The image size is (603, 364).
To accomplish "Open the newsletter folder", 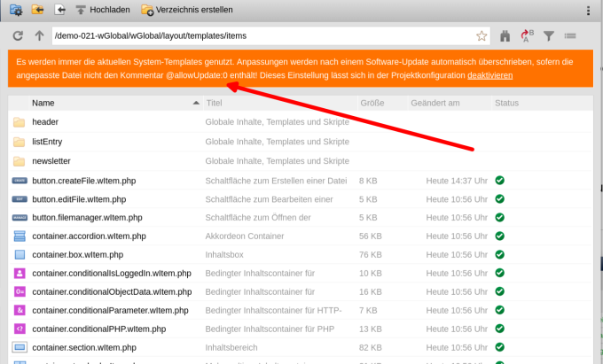I will coord(51,161).
